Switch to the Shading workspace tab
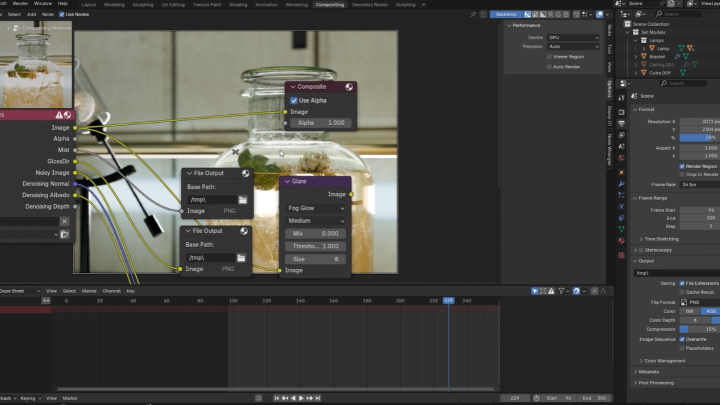 click(238, 5)
